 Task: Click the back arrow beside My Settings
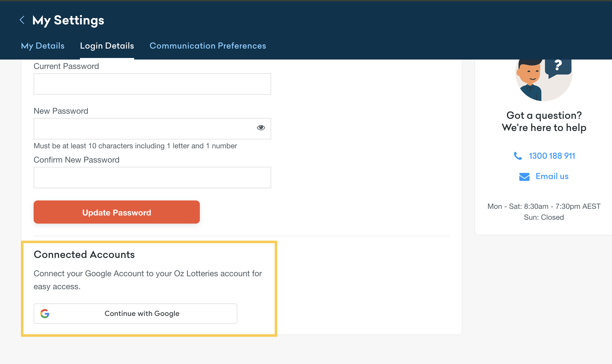coord(22,20)
